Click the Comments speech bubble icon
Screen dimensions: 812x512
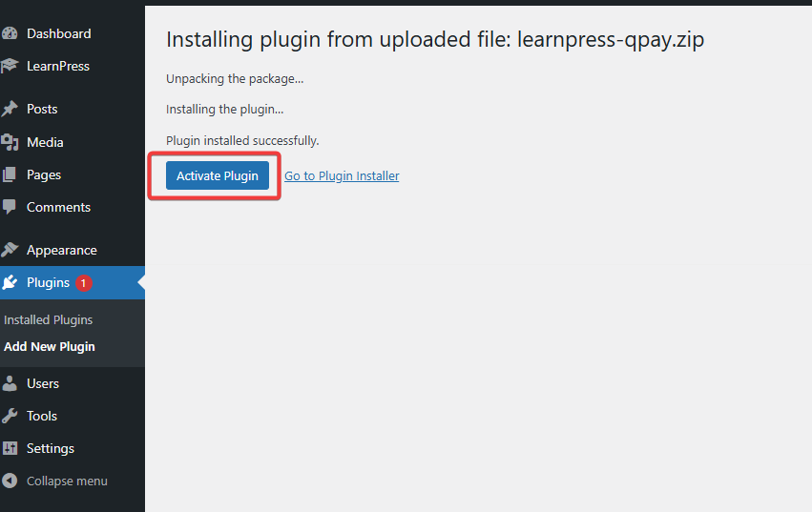pyautogui.click(x=10, y=207)
